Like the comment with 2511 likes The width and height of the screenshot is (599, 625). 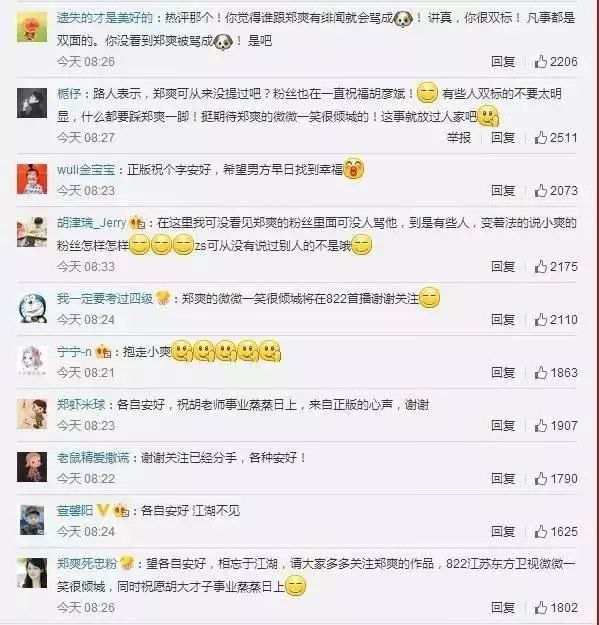coord(556,138)
